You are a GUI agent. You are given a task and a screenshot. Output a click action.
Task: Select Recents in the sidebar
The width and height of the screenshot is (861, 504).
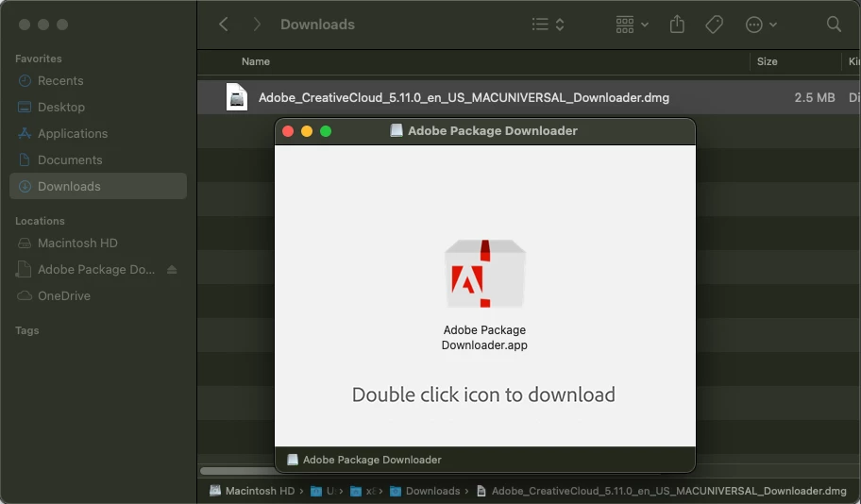pos(98,81)
